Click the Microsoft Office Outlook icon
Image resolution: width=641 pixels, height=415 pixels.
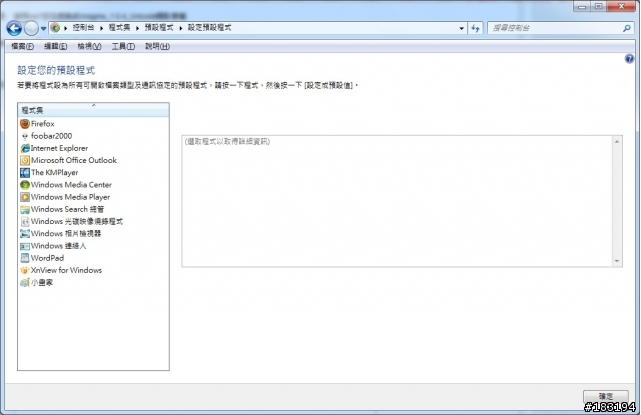click(25, 160)
